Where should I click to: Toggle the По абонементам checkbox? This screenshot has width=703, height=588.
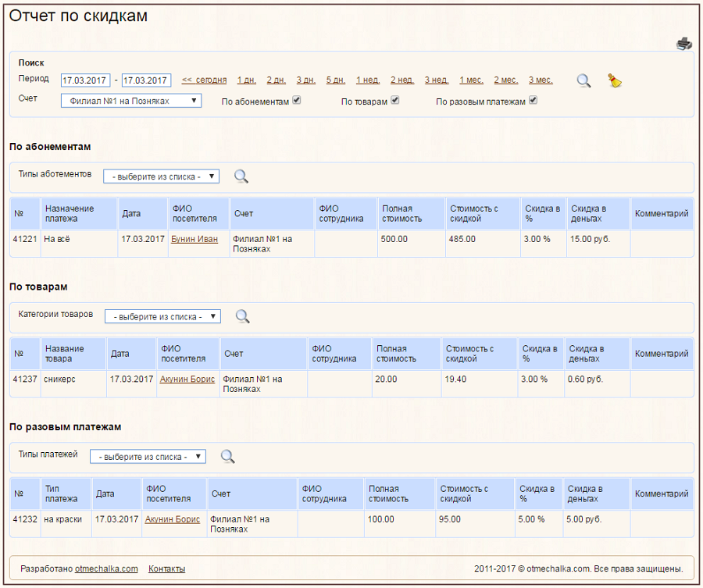pyautogui.click(x=297, y=101)
